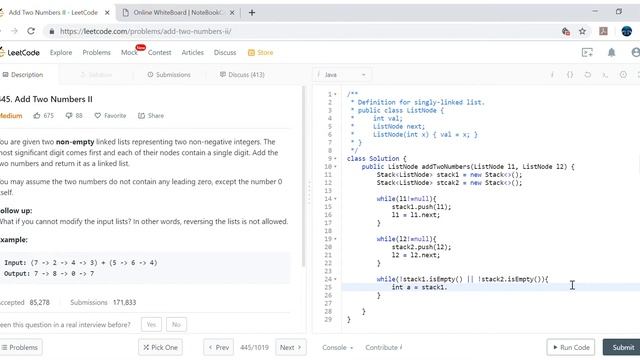The width and height of the screenshot is (640, 360).
Task: Switch to the Submissions tab
Action: point(169,75)
